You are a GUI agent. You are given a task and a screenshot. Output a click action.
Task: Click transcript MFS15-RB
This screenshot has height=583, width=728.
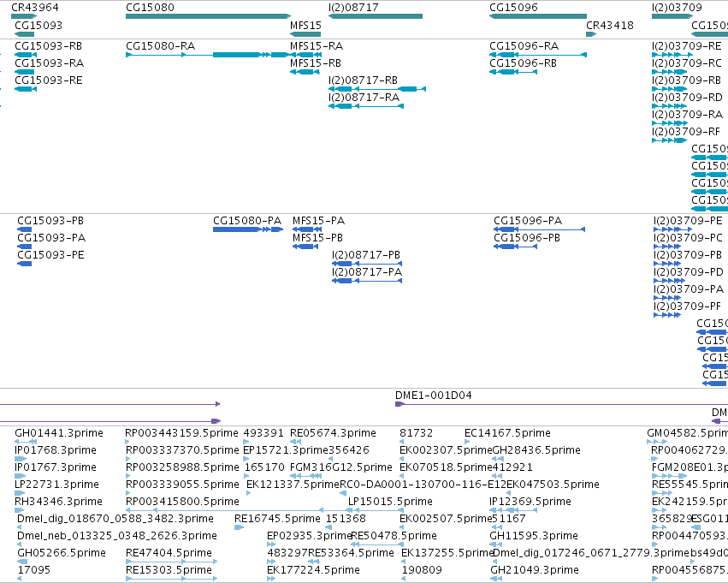coord(305,72)
